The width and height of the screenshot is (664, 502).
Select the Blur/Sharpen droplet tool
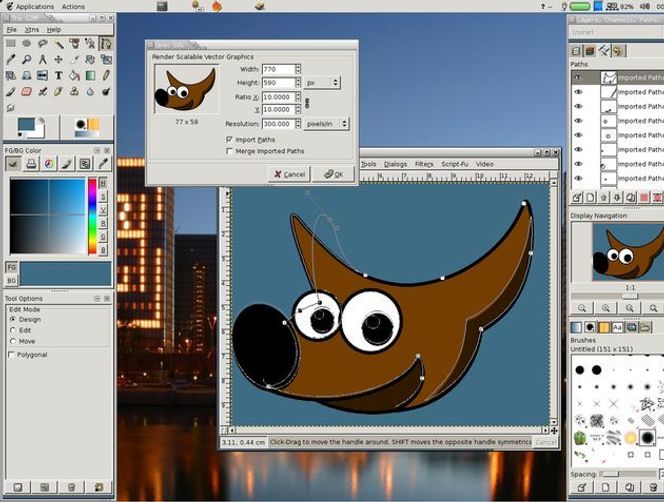coord(90,91)
